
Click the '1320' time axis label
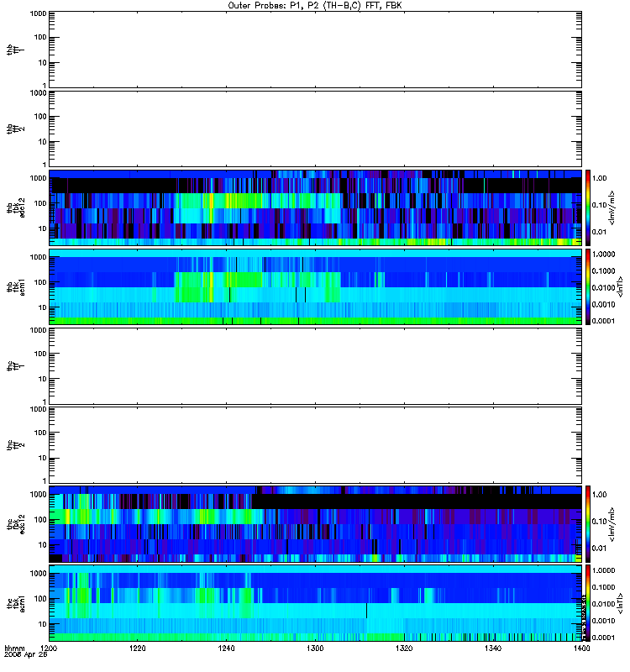[404, 648]
